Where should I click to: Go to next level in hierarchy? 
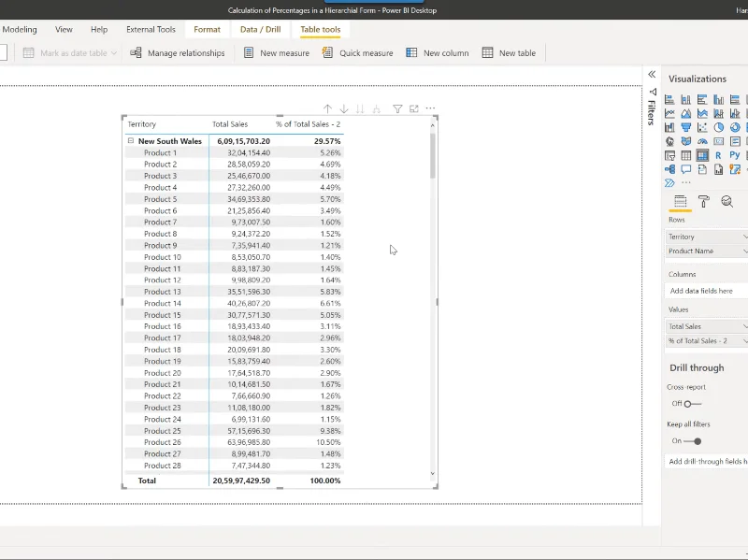360,108
